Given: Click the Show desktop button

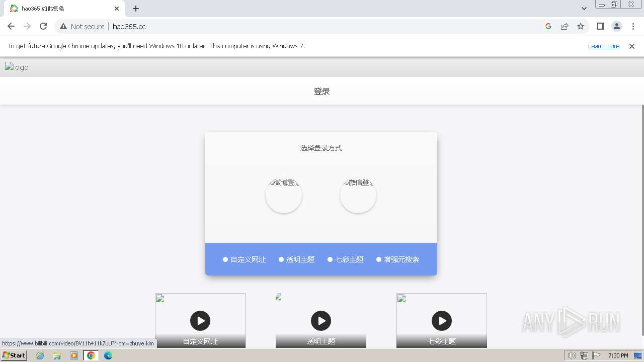Looking at the screenshot, I should coord(638,355).
